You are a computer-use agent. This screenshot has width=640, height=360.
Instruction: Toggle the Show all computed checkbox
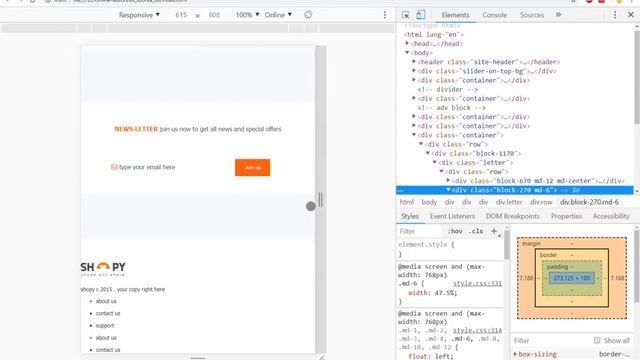point(597,340)
